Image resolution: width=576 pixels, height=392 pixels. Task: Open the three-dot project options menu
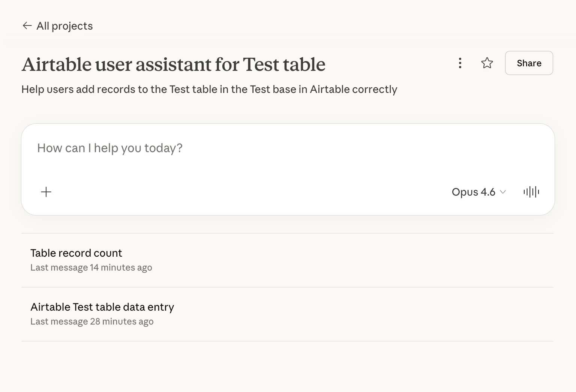pyautogui.click(x=460, y=63)
